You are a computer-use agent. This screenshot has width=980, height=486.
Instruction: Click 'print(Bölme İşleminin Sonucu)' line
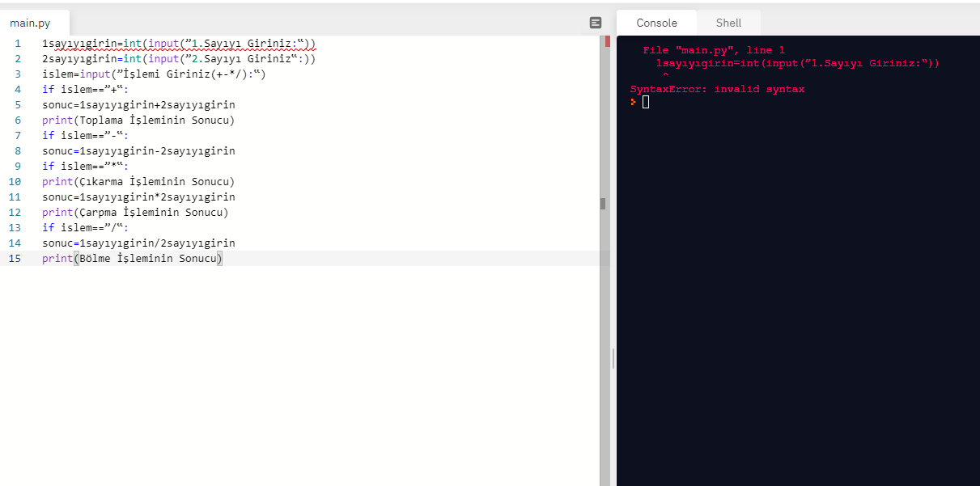click(x=132, y=258)
